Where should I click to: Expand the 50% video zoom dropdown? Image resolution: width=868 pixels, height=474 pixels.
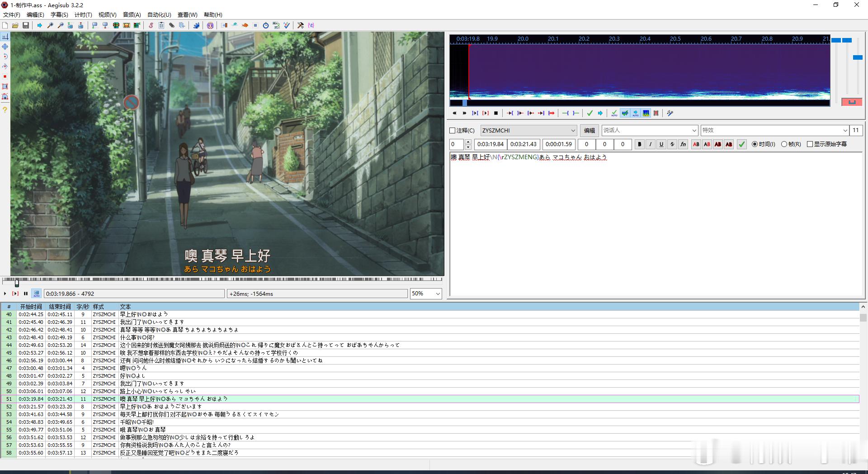click(x=426, y=294)
